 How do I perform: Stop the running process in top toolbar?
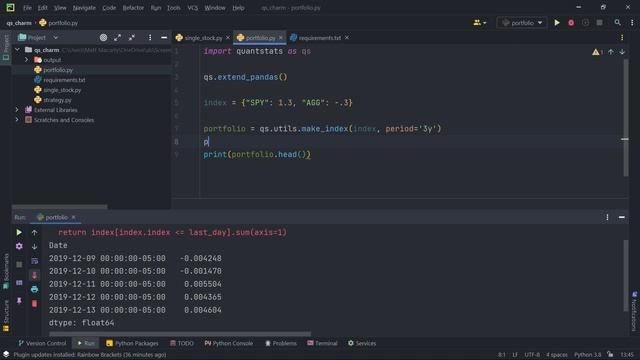[x=599, y=23]
